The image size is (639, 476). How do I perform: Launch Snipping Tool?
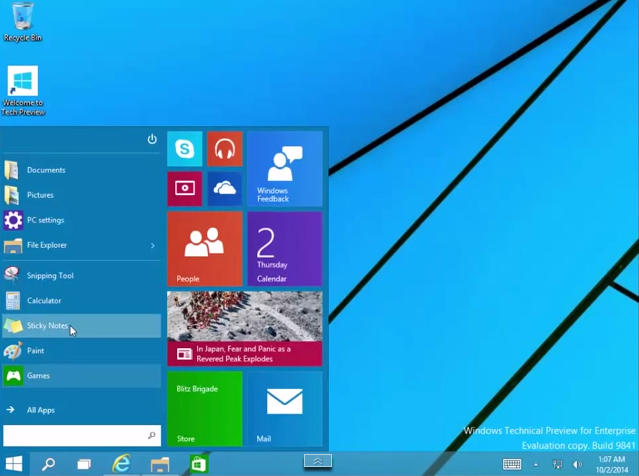[x=82, y=275]
